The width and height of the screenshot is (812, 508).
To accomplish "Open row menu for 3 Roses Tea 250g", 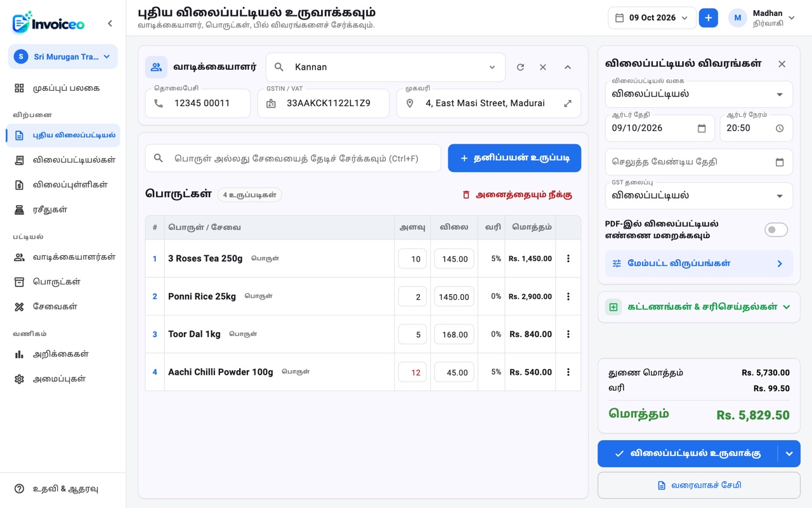I will click(568, 258).
